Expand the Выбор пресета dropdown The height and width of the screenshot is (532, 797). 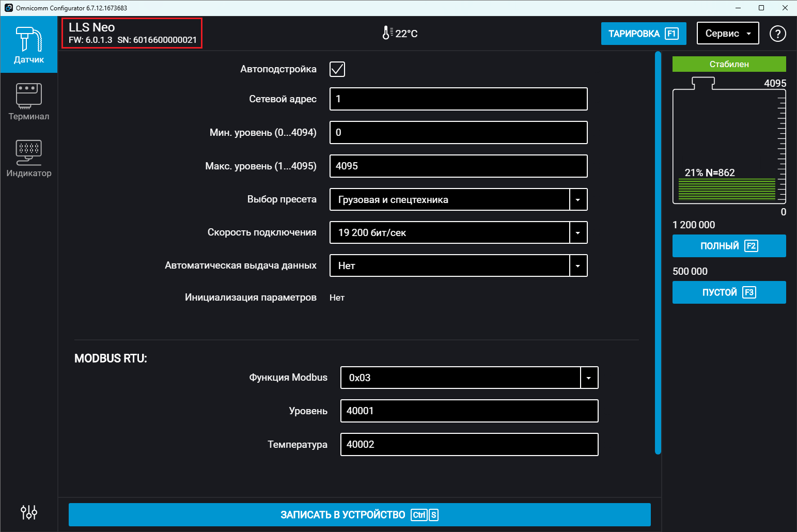578,199
